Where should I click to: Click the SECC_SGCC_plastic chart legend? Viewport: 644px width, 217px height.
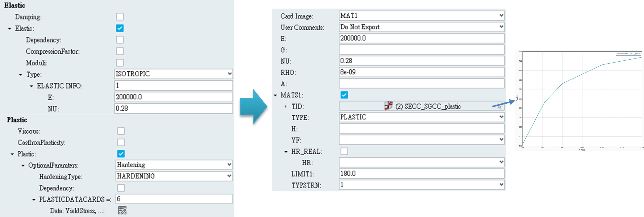(628, 54)
